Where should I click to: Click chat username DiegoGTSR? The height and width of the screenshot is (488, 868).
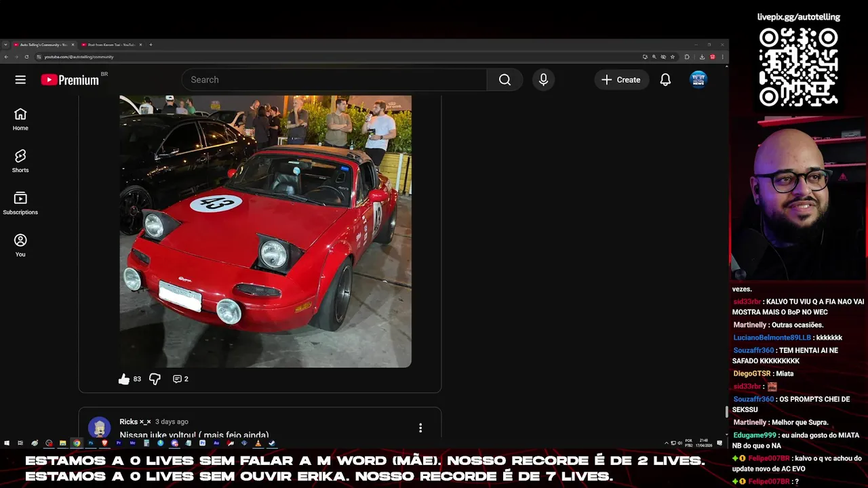752,373
